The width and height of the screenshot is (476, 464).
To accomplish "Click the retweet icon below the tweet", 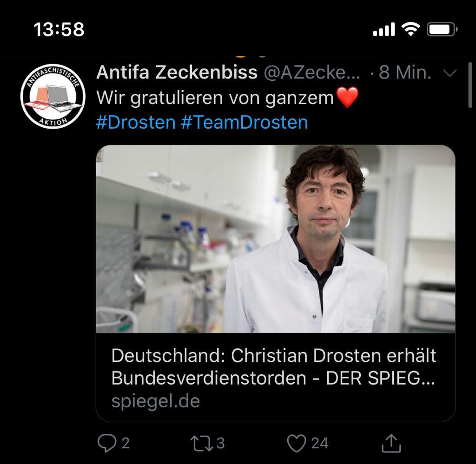I will 201,444.
